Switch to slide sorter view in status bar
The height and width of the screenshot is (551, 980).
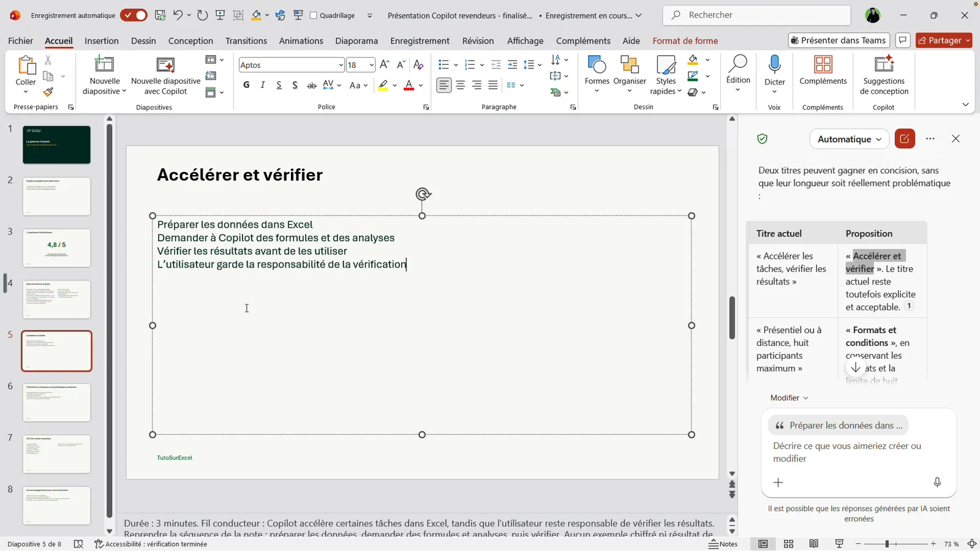click(788, 544)
